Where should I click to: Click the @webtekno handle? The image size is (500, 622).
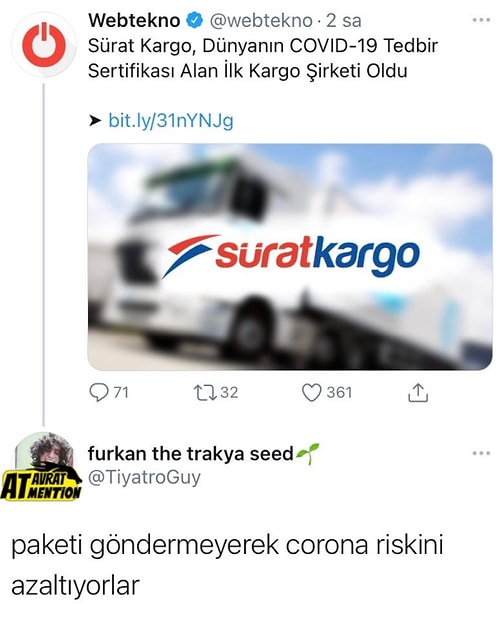click(x=261, y=21)
